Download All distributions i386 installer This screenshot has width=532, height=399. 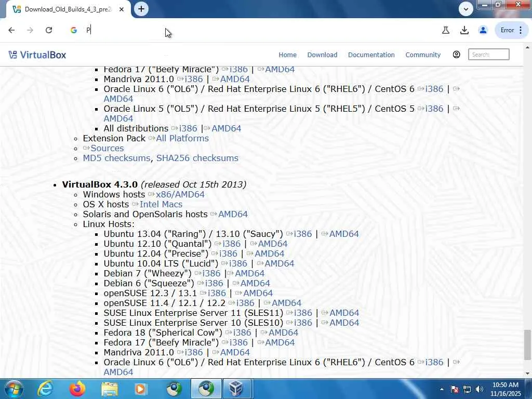[x=188, y=129]
